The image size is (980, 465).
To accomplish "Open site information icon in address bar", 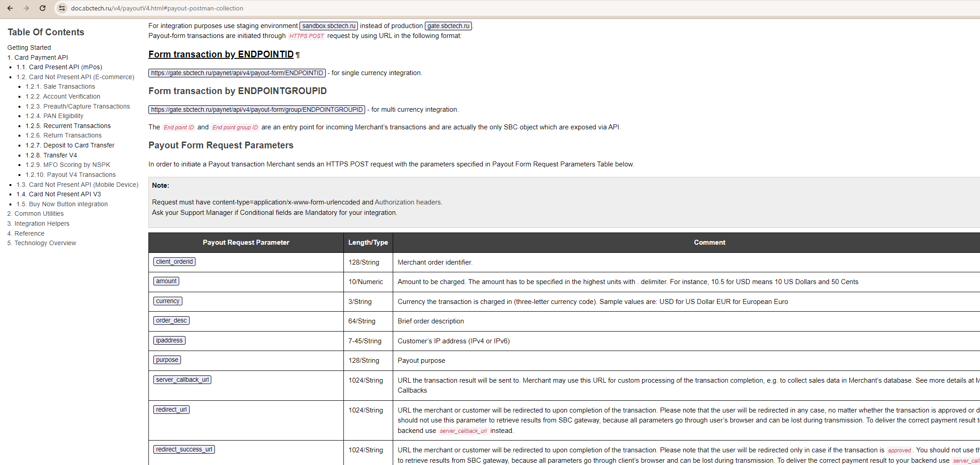I will click(x=62, y=8).
